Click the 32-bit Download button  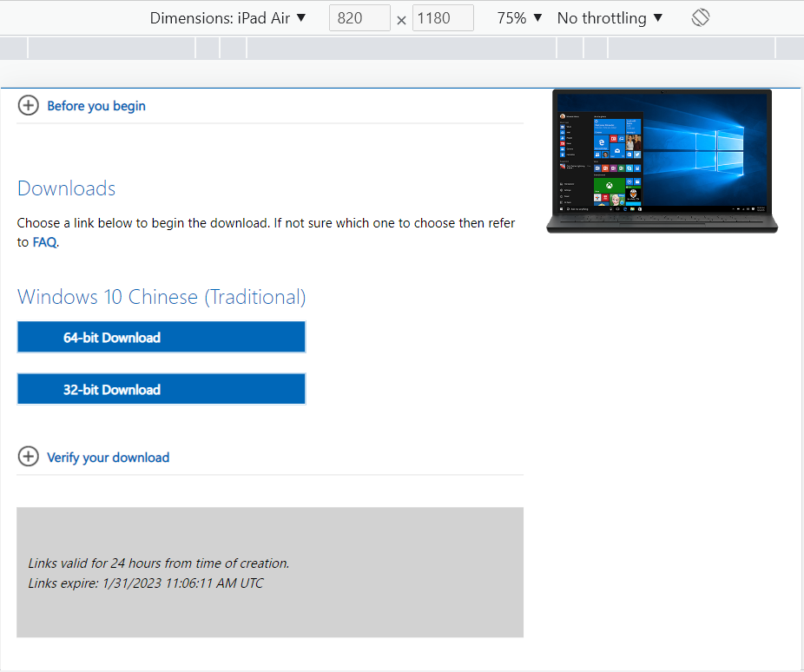coord(161,389)
